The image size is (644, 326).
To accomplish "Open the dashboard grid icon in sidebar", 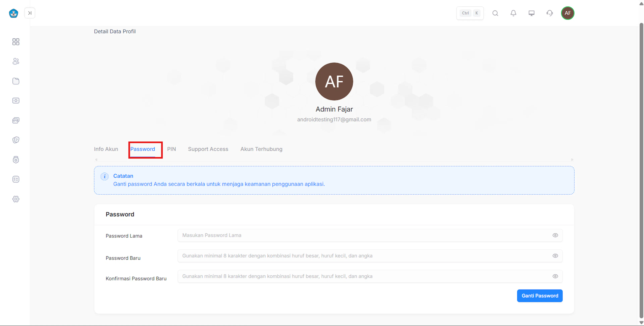I will coord(16,42).
